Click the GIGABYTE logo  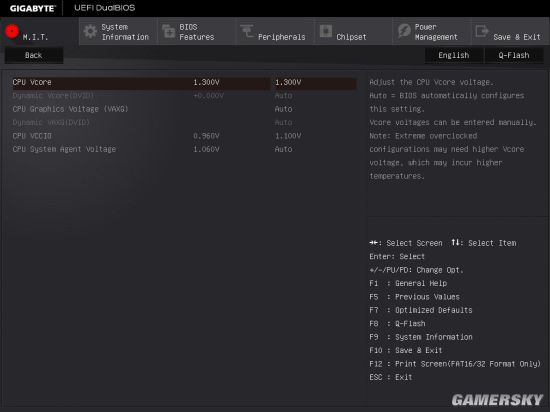(x=33, y=8)
